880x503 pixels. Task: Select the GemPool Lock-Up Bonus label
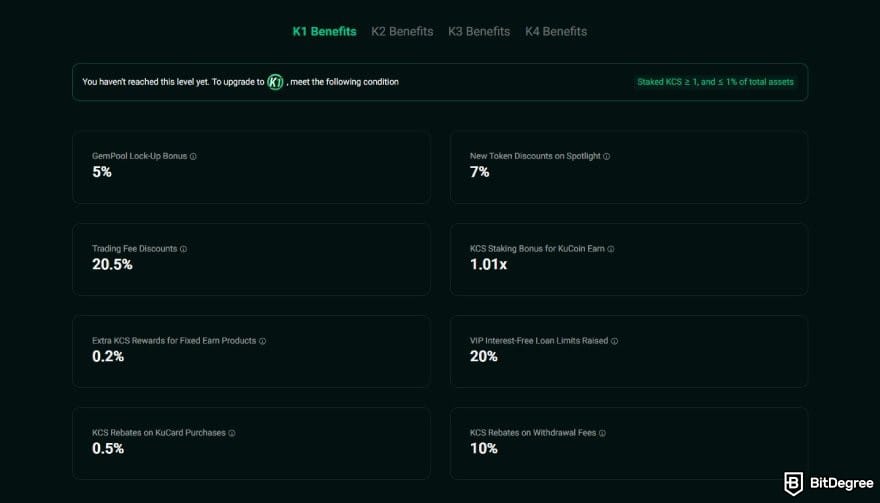tap(139, 156)
